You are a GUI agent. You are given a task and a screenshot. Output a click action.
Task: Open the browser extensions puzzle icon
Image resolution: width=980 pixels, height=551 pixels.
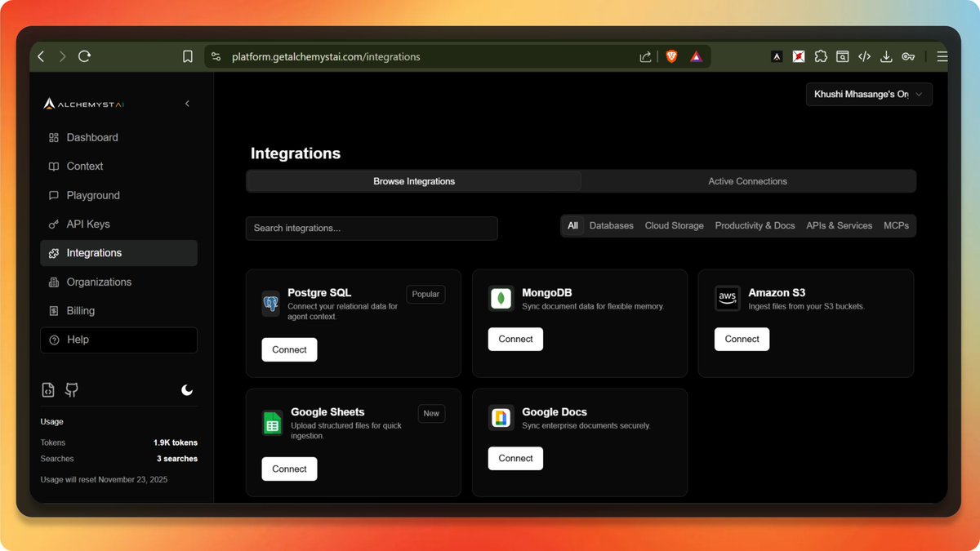[x=821, y=56]
